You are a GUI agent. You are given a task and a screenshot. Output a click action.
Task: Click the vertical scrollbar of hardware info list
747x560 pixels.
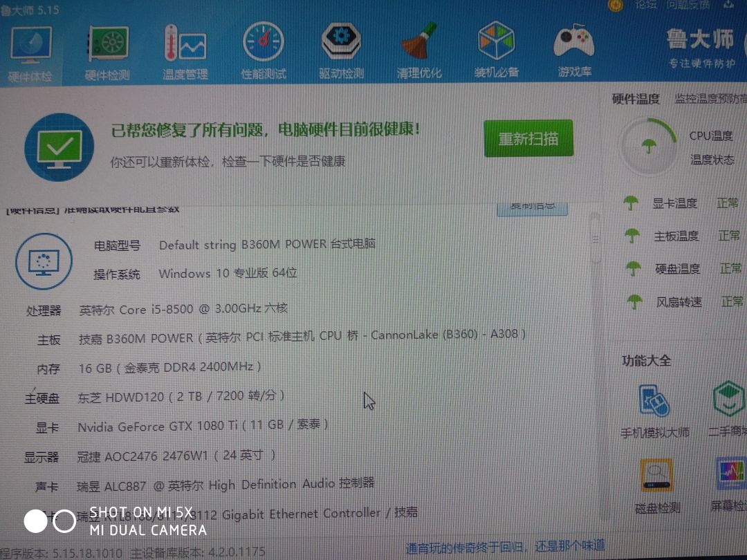(x=595, y=238)
